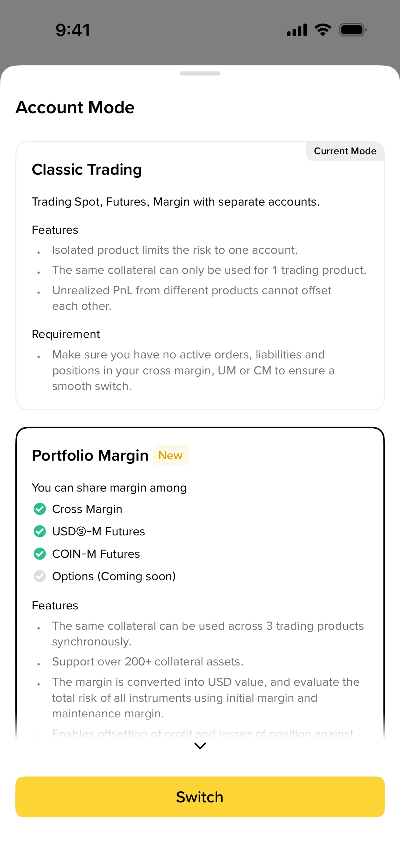
Task: Tap the cellular signal bars icon
Action: click(297, 30)
